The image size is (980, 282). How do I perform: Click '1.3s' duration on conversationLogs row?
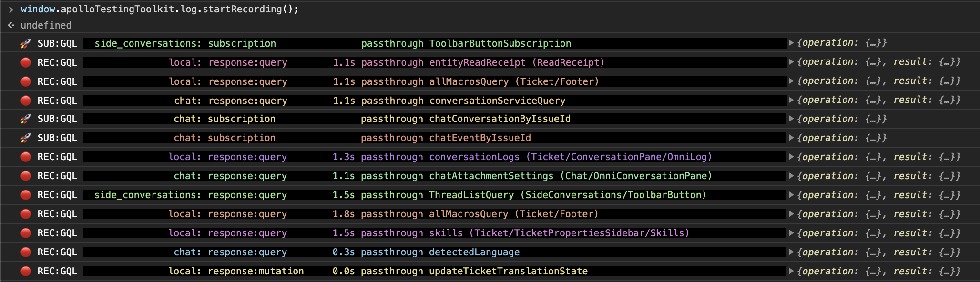click(x=344, y=157)
